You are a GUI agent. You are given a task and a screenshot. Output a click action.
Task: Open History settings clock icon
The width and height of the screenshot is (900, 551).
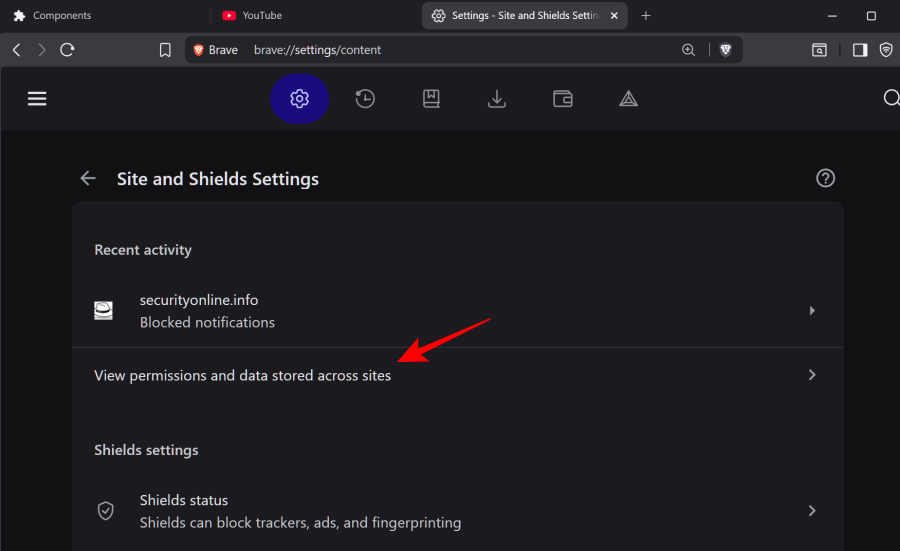point(365,98)
